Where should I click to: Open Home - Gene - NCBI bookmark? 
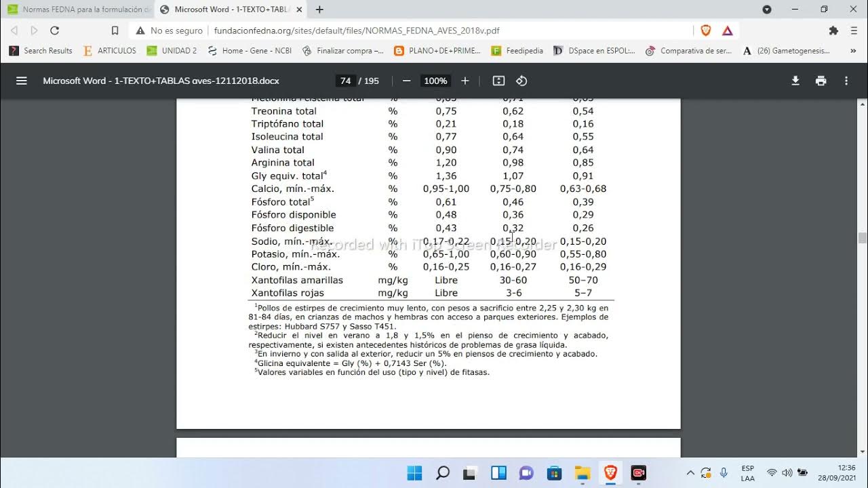pos(250,51)
